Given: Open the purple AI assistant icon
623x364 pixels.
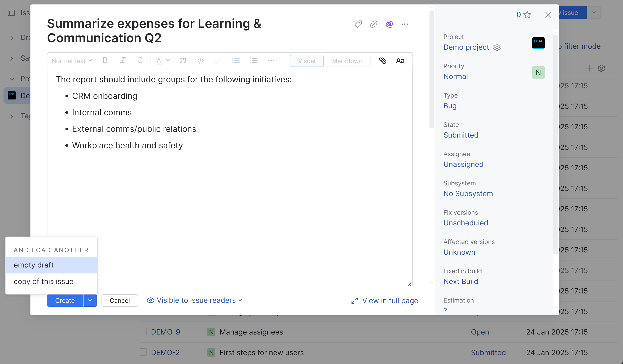Looking at the screenshot, I should pos(389,24).
